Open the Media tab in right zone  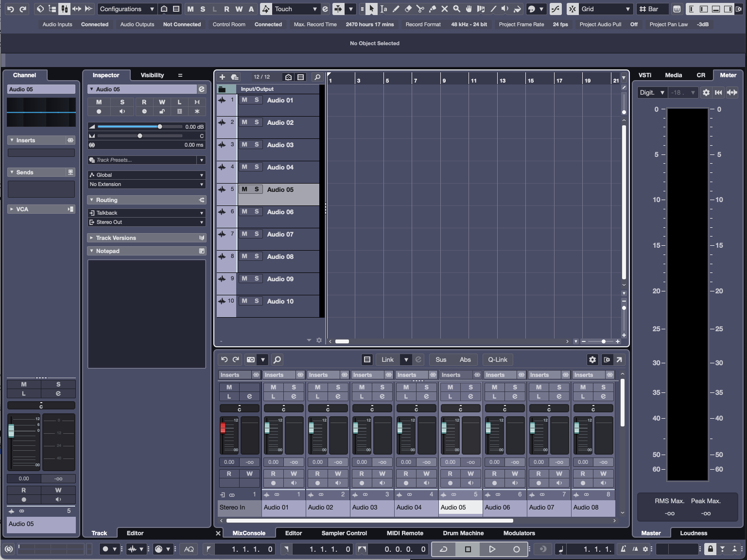tap(673, 75)
